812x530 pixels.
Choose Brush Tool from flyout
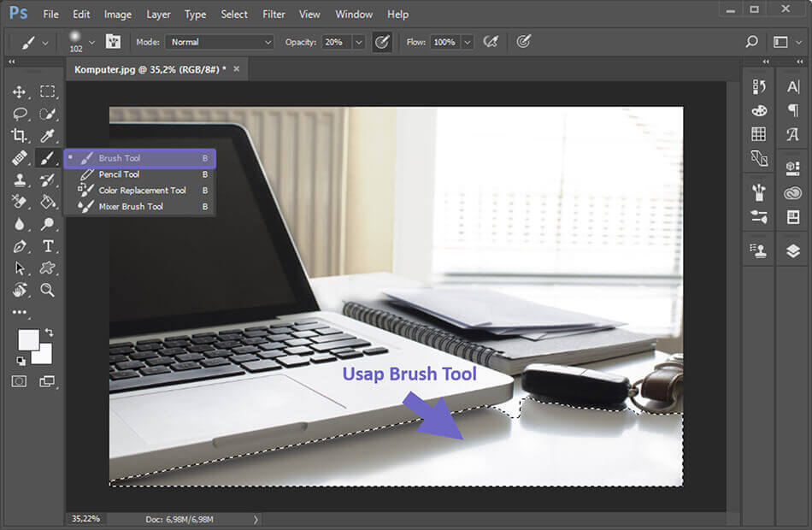pos(140,158)
